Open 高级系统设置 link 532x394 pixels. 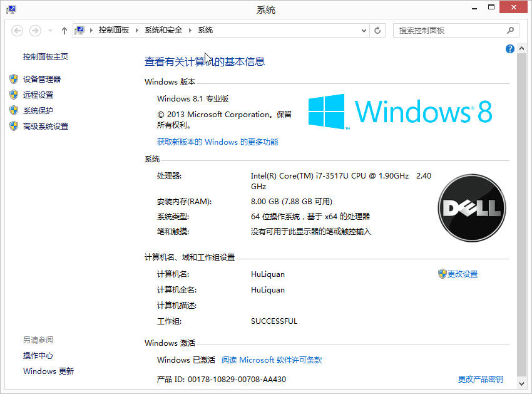point(46,127)
